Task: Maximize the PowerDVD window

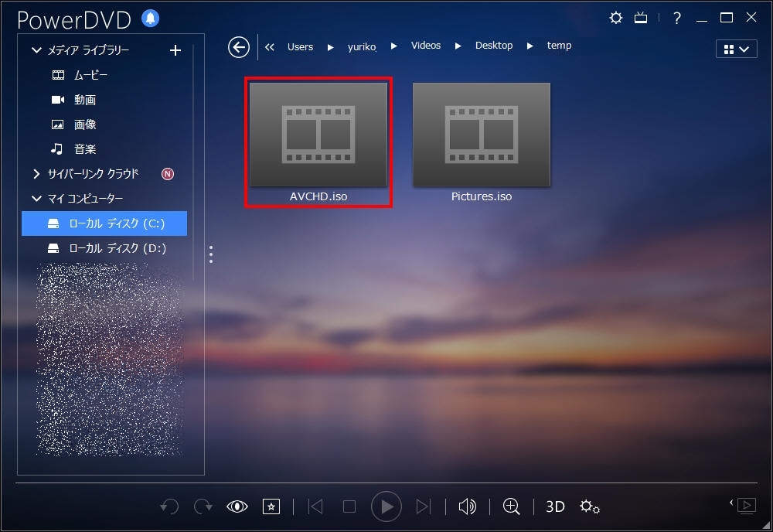Action: pyautogui.click(x=726, y=18)
